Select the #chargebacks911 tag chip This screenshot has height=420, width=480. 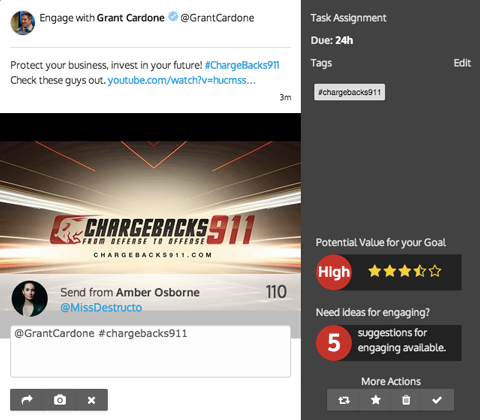(349, 92)
